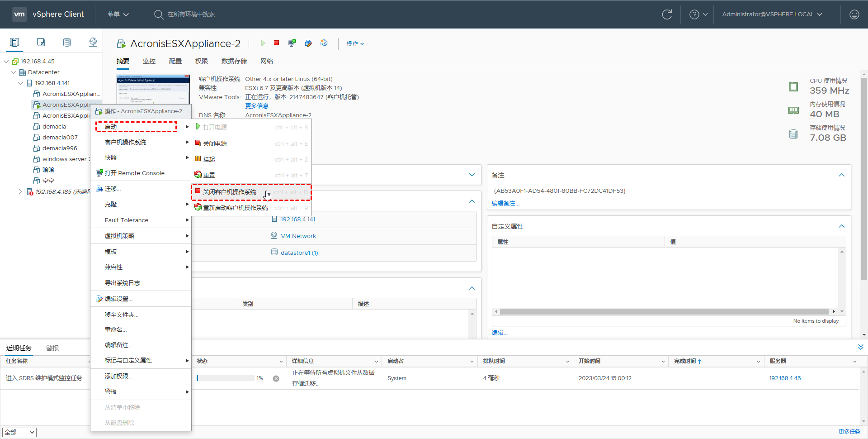The image size is (868, 439).
Task: Click the red power off toolbar icon
Action: (276, 43)
